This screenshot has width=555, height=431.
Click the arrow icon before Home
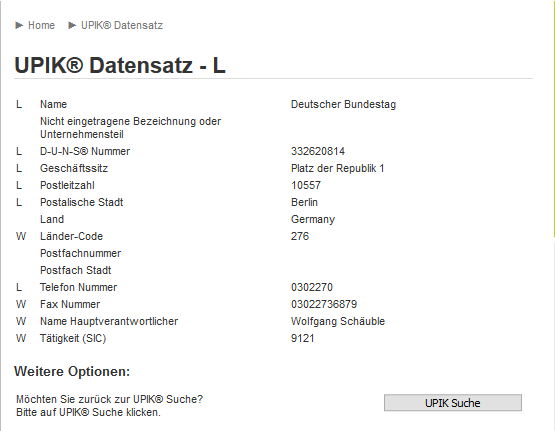[19, 25]
